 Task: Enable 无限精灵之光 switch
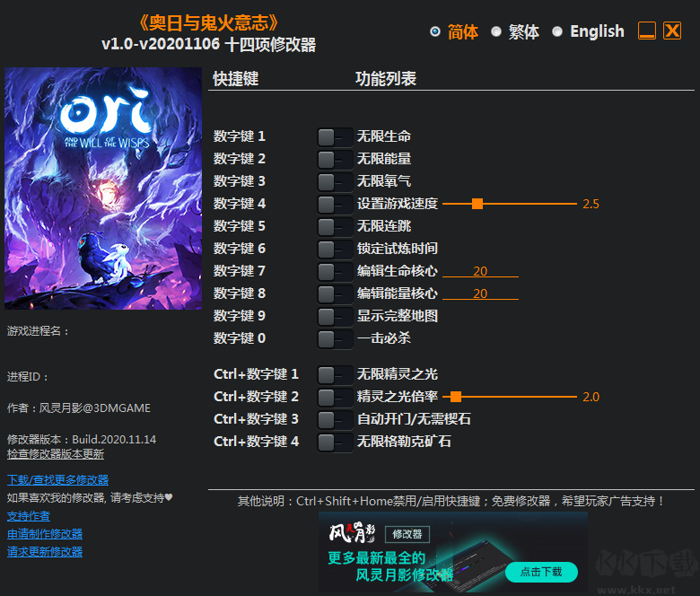coord(336,375)
